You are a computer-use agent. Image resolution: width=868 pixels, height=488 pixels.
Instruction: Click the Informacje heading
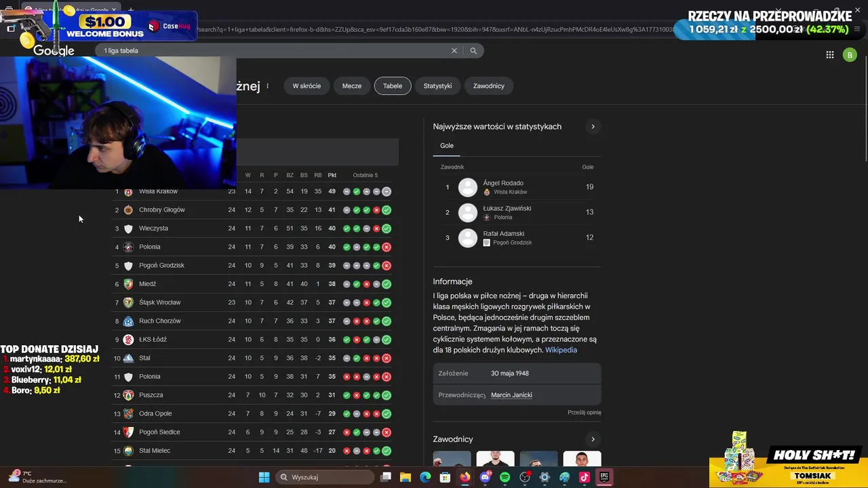(452, 282)
